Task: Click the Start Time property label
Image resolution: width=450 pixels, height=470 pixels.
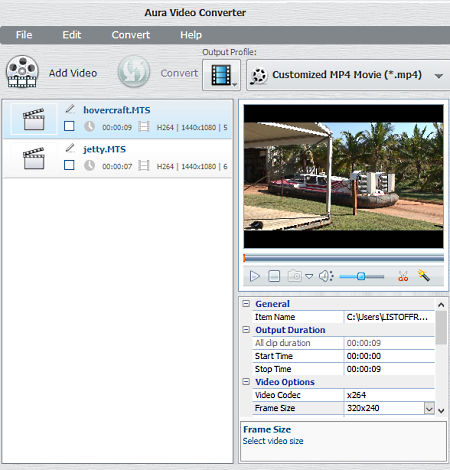Action: coord(274,356)
